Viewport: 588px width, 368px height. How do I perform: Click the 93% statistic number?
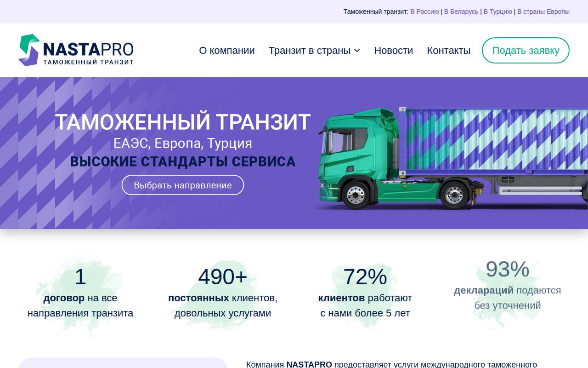[x=508, y=270]
